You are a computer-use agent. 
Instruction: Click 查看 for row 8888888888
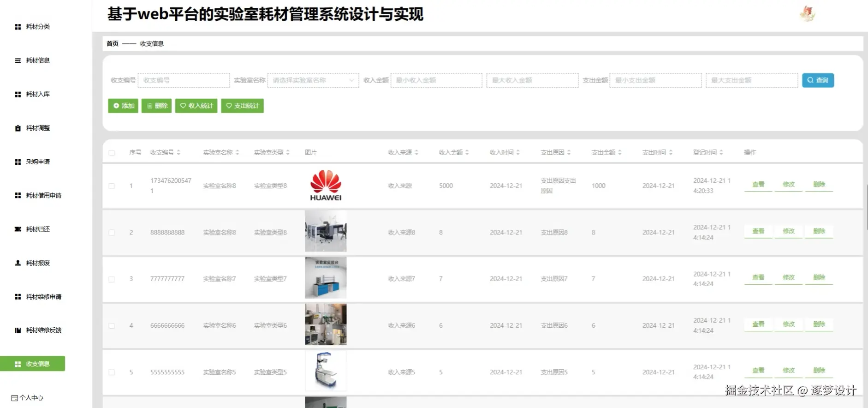[758, 231]
